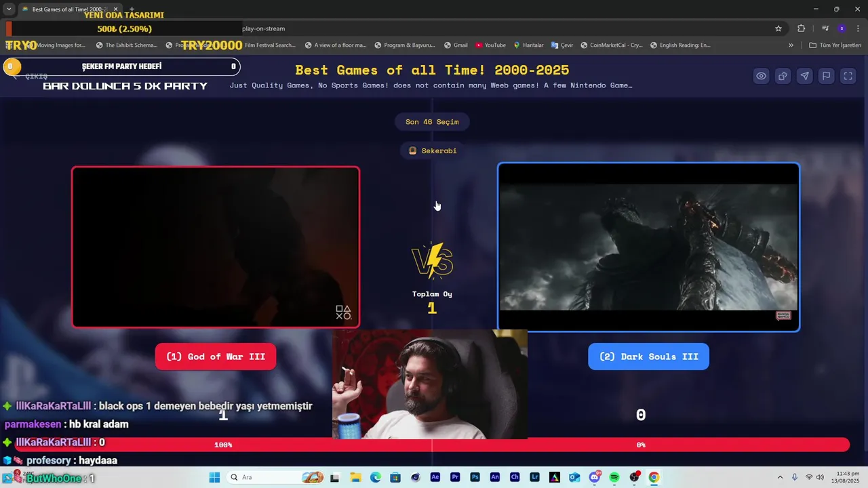868x488 pixels.
Task: Open the Chrome profile avatar
Action: (842, 28)
